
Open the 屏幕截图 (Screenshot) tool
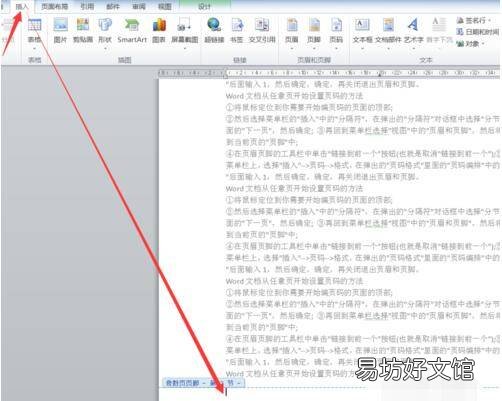coord(184,33)
